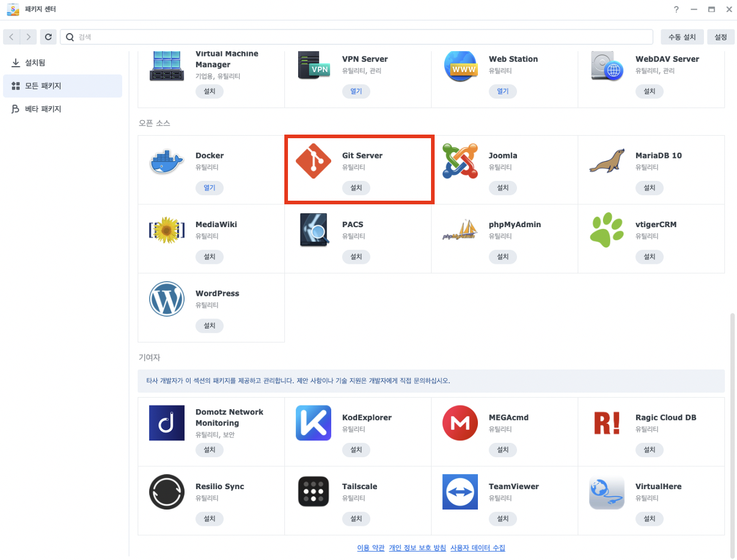This screenshot has width=737, height=560.
Task: Click the Tailscale dots icon
Action: pyautogui.click(x=313, y=492)
